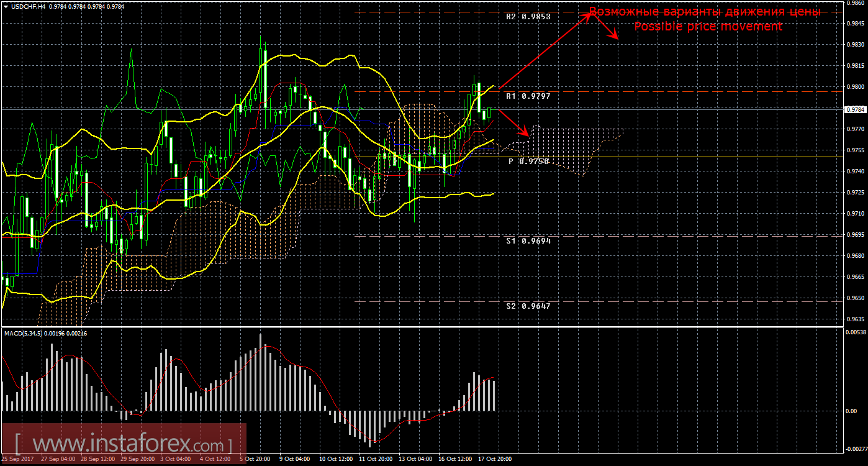Click the 0.9680 price axis value
Viewport: 868px width, 466px height.
pos(855,256)
